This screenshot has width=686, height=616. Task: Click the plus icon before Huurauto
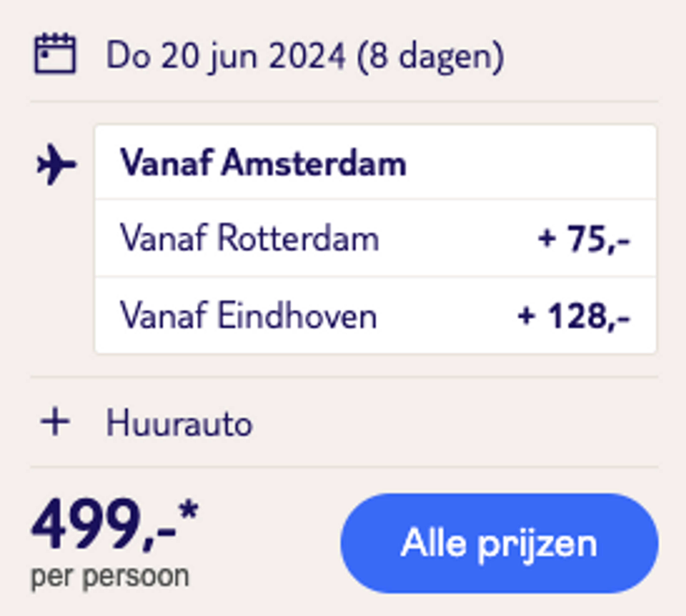point(55,421)
